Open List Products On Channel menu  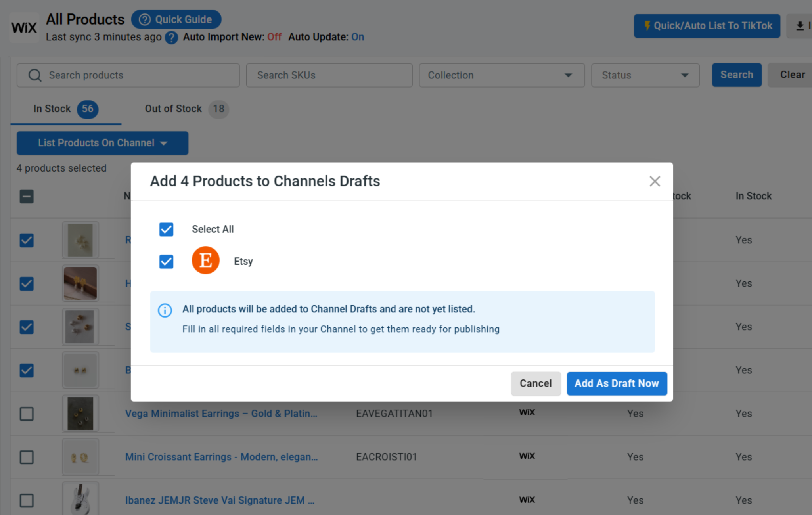pos(102,143)
